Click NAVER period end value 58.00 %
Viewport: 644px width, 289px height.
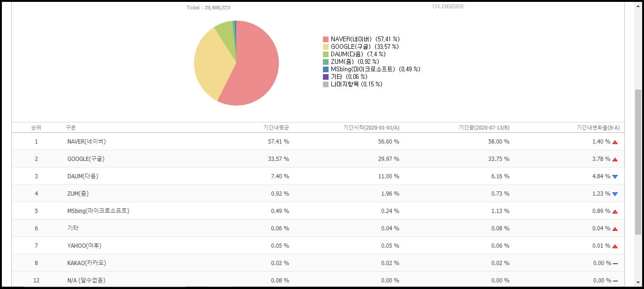coord(499,142)
